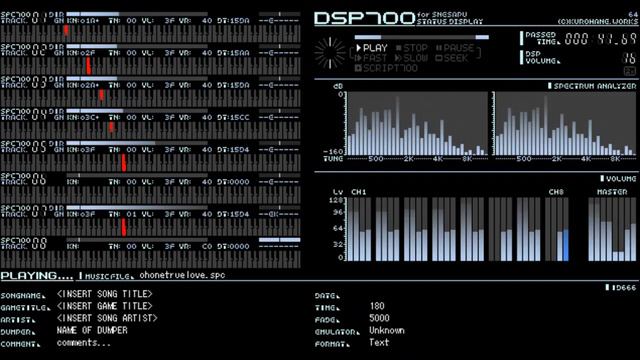
Task: Click the comments... value
Action: [84, 343]
